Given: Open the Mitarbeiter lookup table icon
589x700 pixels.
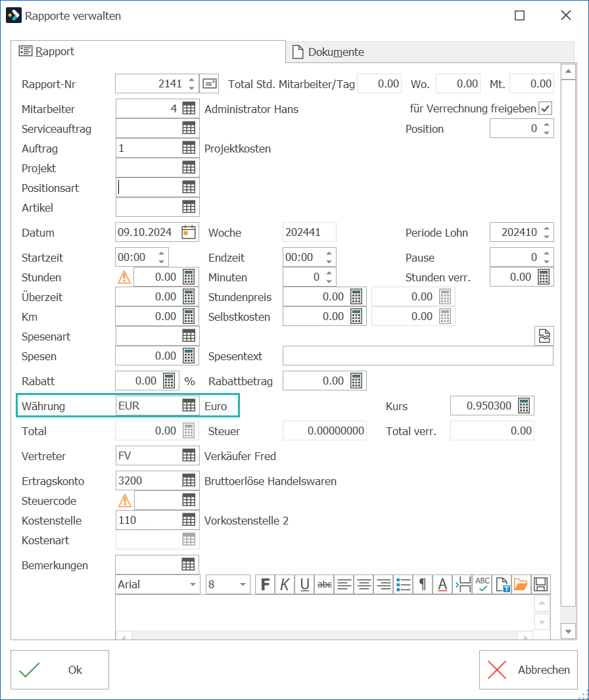Looking at the screenshot, I should click(x=189, y=108).
